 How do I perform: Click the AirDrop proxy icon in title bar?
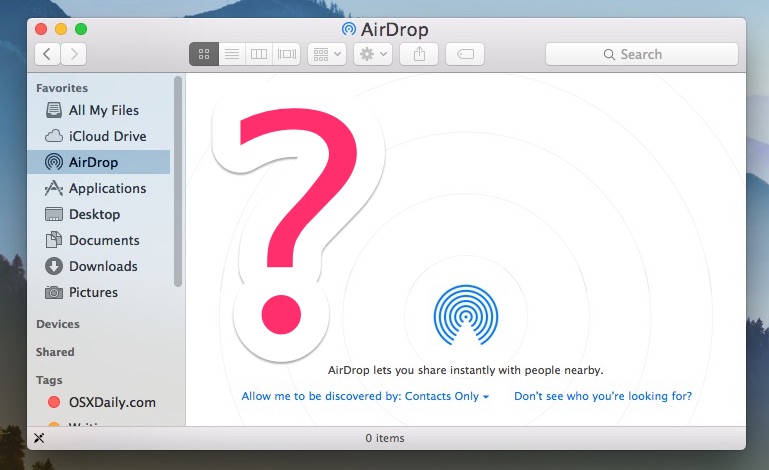click(349, 29)
